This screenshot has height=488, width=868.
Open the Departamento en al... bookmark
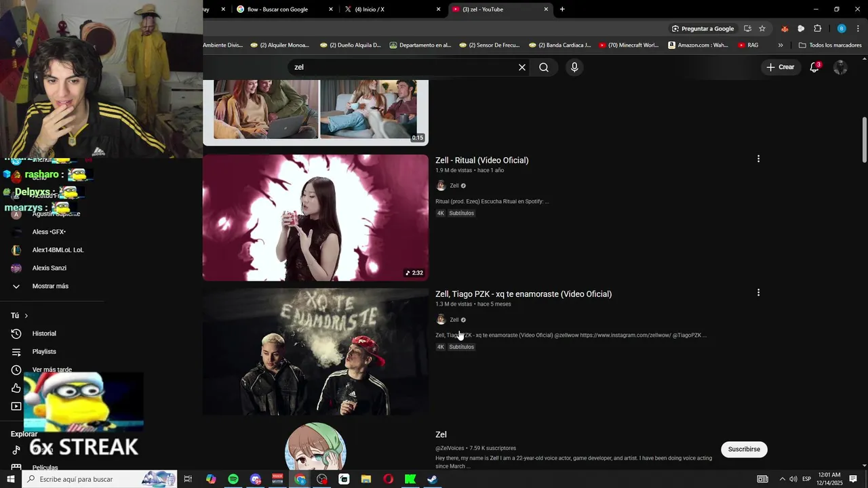pos(420,45)
